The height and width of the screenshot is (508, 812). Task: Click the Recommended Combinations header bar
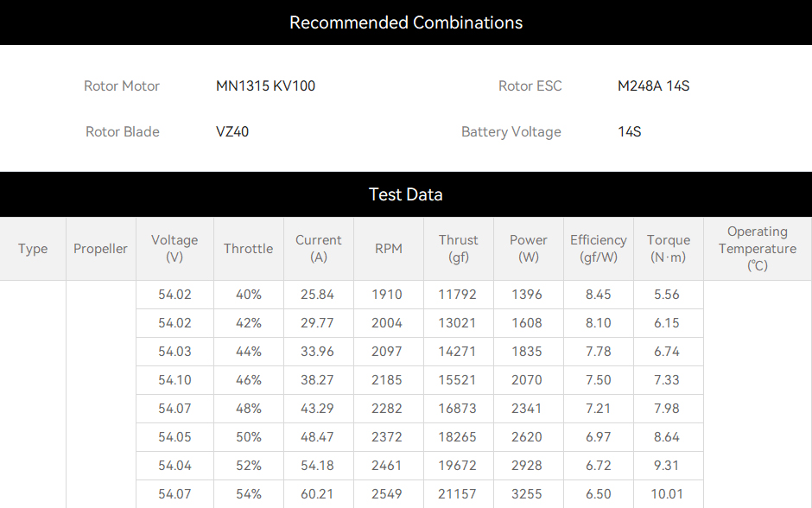click(x=406, y=22)
